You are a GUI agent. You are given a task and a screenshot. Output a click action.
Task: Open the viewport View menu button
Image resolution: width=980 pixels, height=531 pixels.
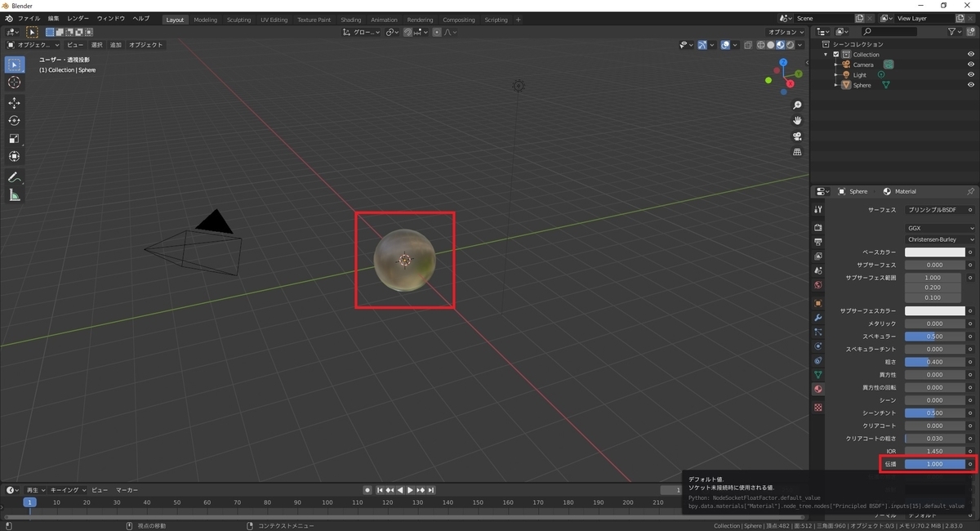pyautogui.click(x=74, y=45)
